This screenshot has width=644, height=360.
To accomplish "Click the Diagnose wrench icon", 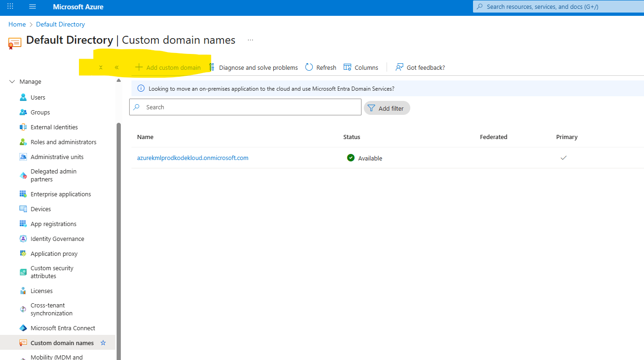I will pyautogui.click(x=211, y=67).
